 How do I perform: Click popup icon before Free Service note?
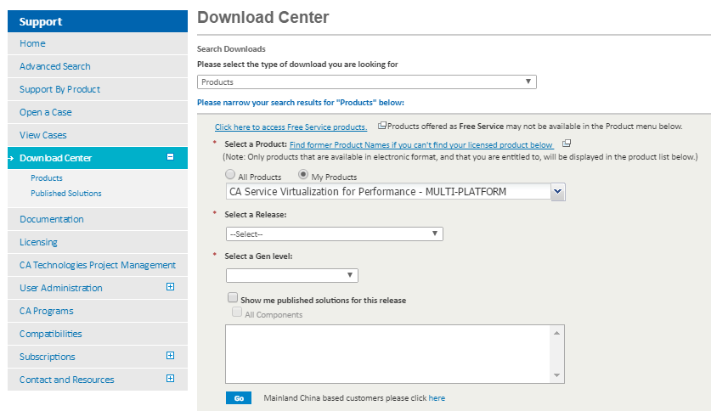pyautogui.click(x=382, y=125)
